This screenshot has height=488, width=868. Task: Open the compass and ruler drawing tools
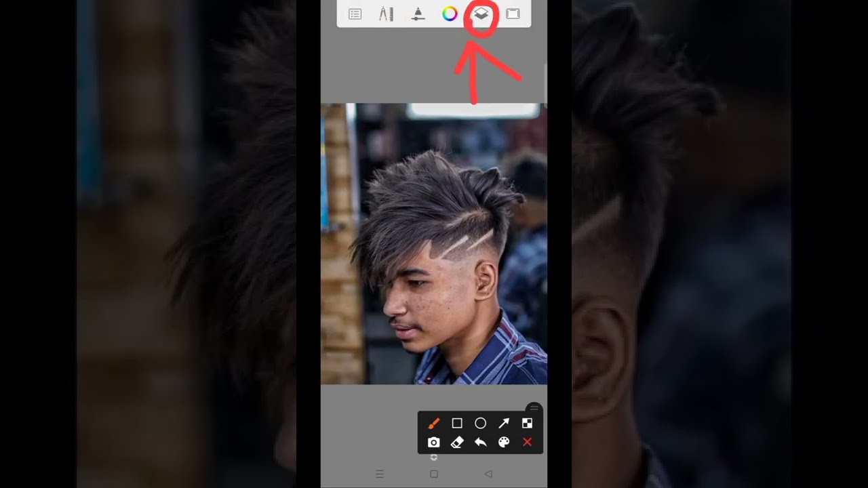tap(386, 14)
